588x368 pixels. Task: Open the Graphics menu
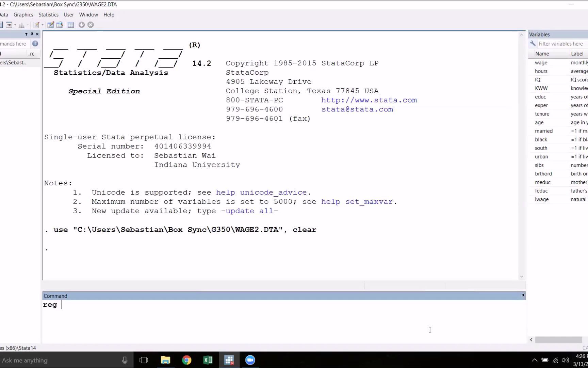click(23, 15)
